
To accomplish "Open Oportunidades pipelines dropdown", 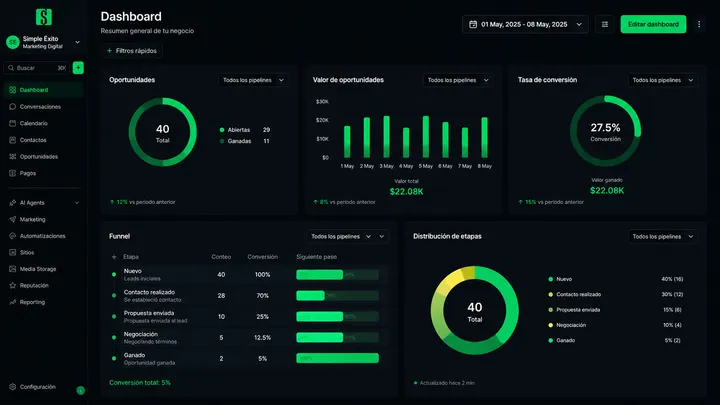I will 253,80.
